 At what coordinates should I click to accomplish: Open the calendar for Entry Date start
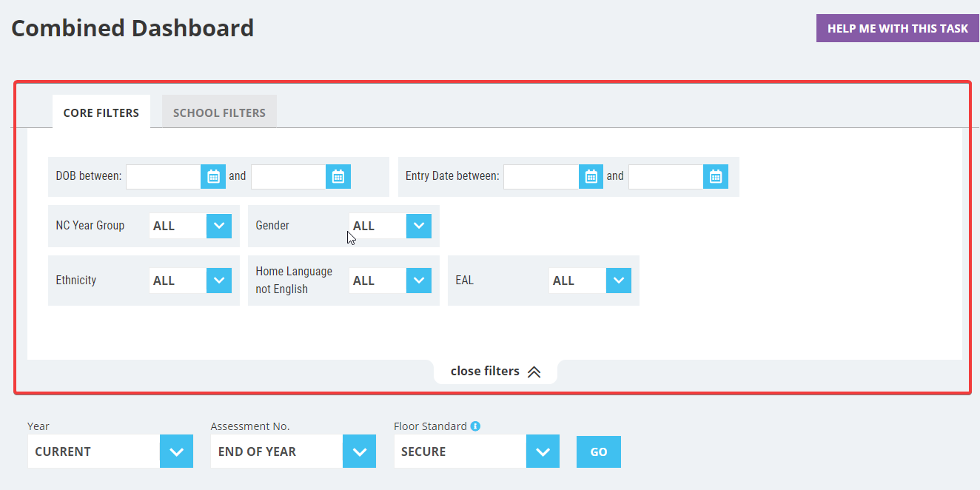(591, 176)
